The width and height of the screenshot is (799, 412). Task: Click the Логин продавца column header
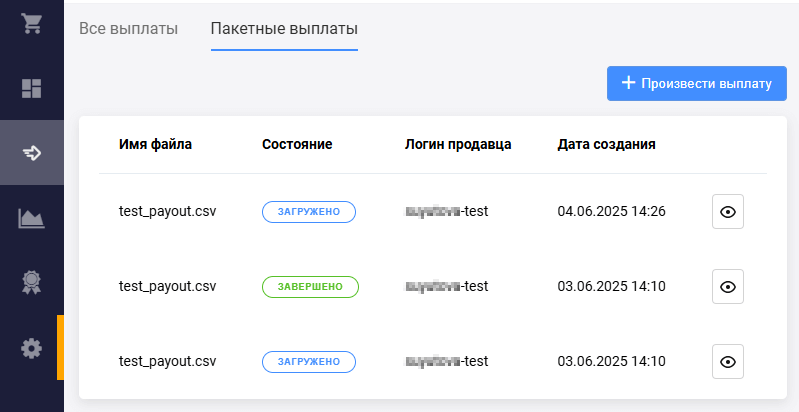(458, 144)
